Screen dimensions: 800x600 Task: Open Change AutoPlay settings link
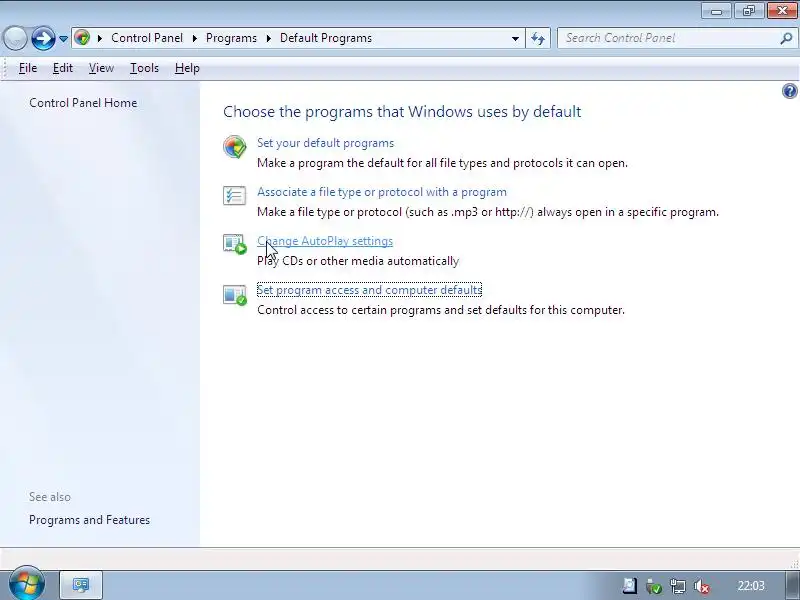(x=325, y=241)
